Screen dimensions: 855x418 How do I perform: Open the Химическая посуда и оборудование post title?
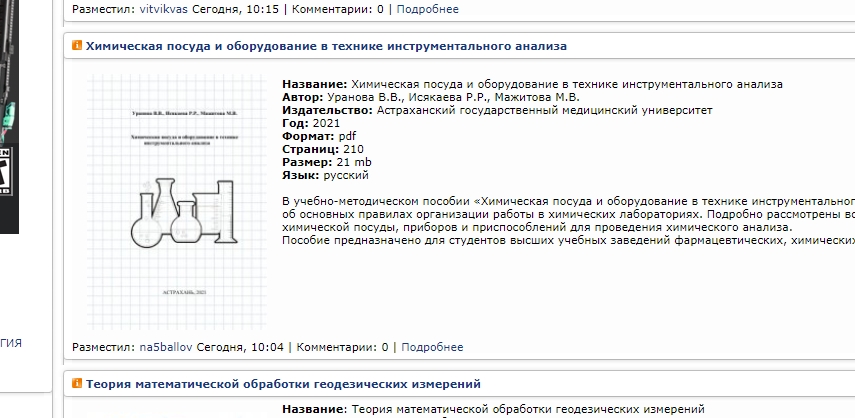click(326, 46)
